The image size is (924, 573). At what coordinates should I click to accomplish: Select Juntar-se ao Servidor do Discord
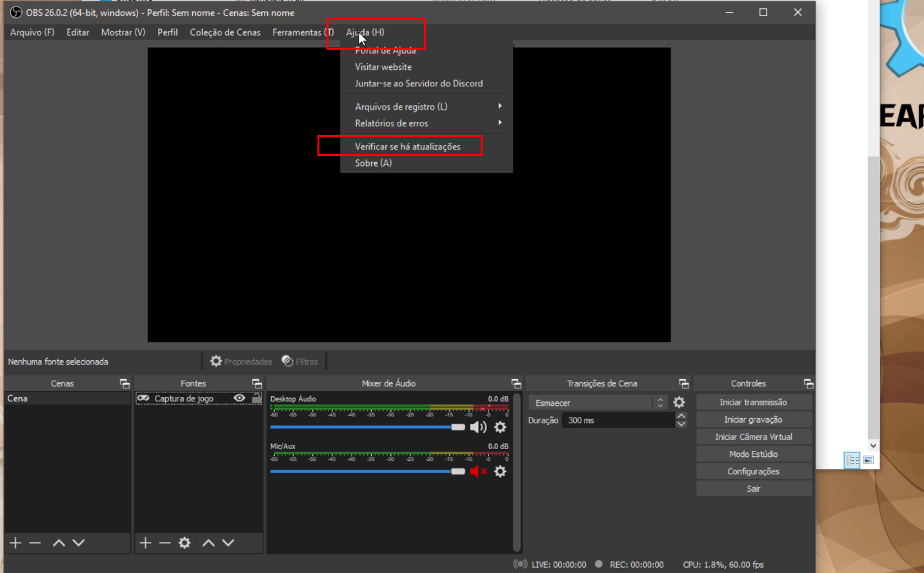[419, 84]
